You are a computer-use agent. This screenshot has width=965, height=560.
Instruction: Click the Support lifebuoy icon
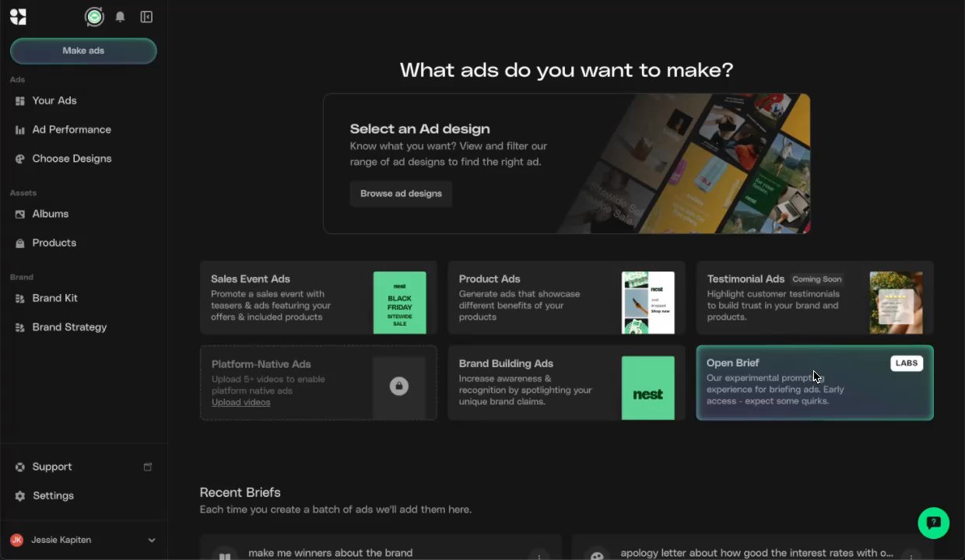(x=20, y=467)
